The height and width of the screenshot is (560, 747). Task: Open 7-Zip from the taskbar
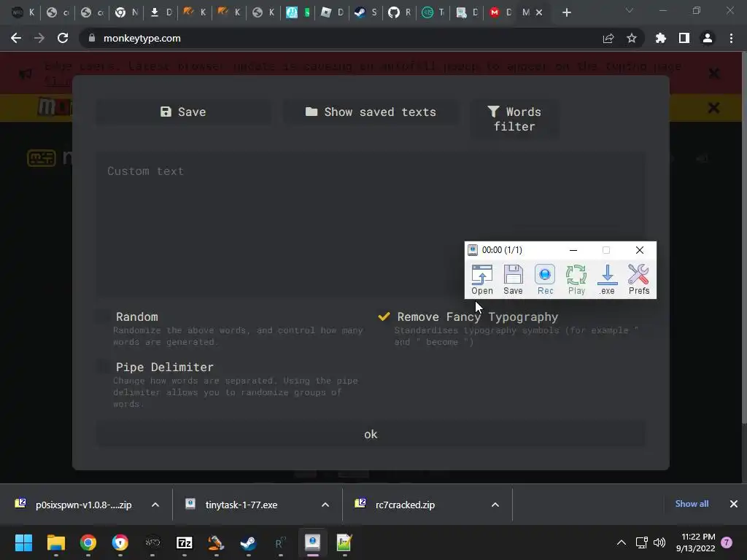(185, 542)
